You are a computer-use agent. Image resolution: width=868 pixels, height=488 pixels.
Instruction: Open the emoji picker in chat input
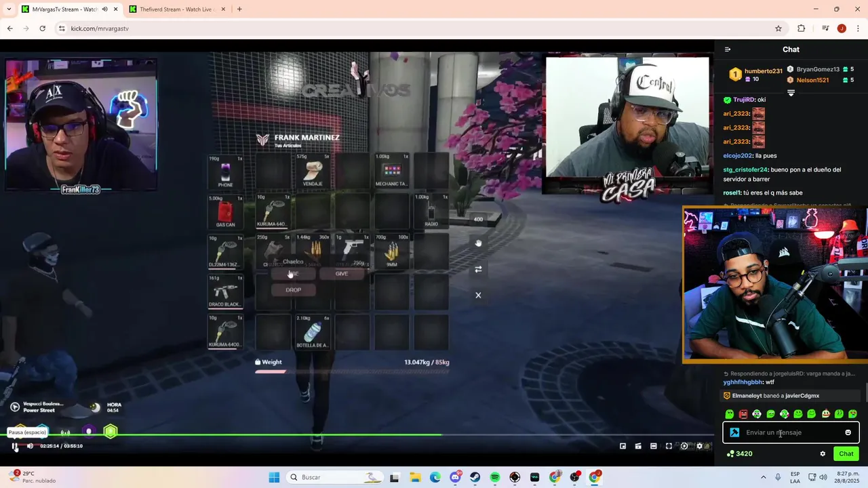[848, 432]
